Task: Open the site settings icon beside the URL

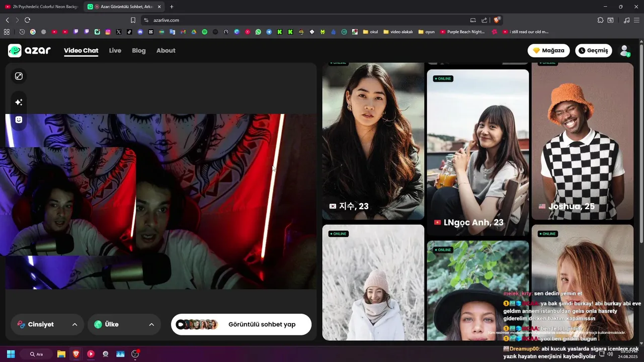Action: [x=146, y=20]
